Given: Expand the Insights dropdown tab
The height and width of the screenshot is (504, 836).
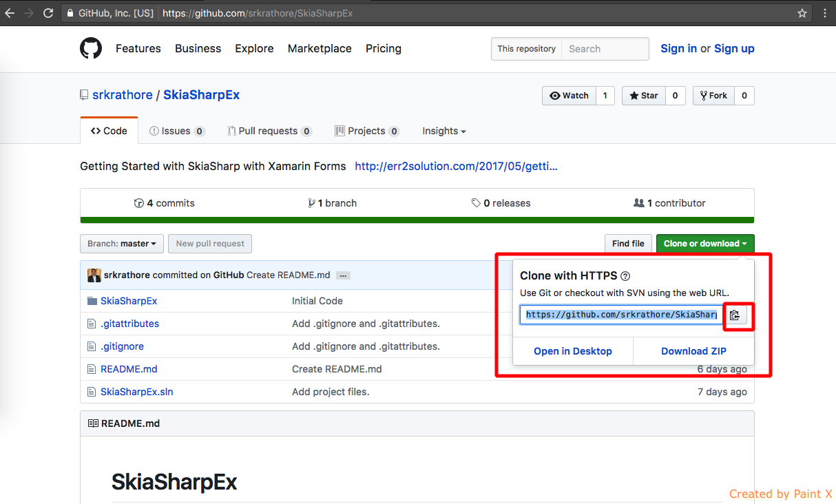Looking at the screenshot, I should (444, 131).
